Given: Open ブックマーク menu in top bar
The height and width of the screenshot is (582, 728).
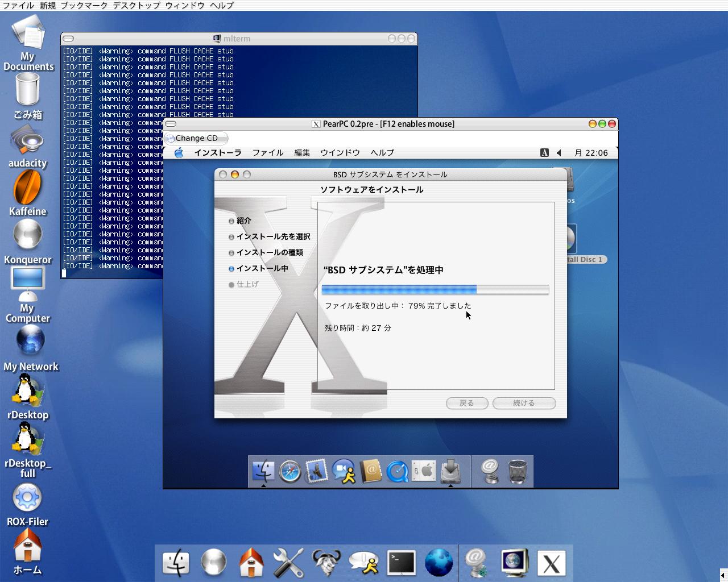Looking at the screenshot, I should [84, 5].
